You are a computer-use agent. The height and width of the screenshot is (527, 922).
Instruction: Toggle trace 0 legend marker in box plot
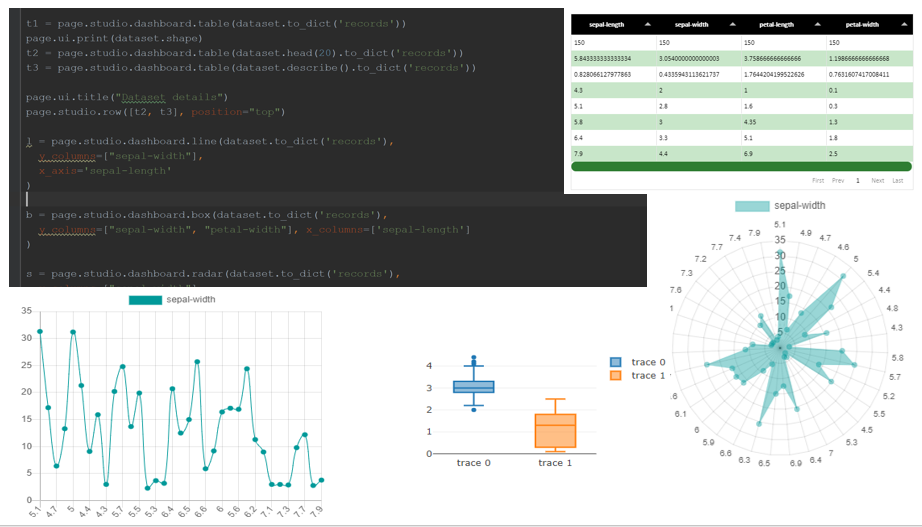click(616, 362)
